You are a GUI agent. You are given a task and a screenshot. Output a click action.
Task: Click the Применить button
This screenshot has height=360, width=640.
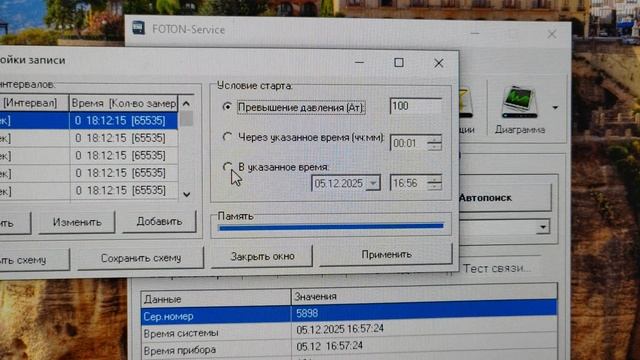tap(386, 255)
